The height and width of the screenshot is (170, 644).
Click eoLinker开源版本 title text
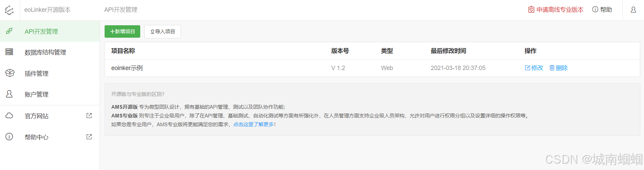[47, 10]
